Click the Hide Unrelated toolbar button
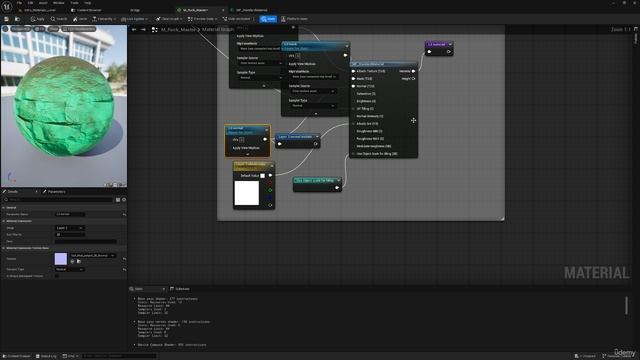This screenshot has width=640, height=360. point(236,19)
